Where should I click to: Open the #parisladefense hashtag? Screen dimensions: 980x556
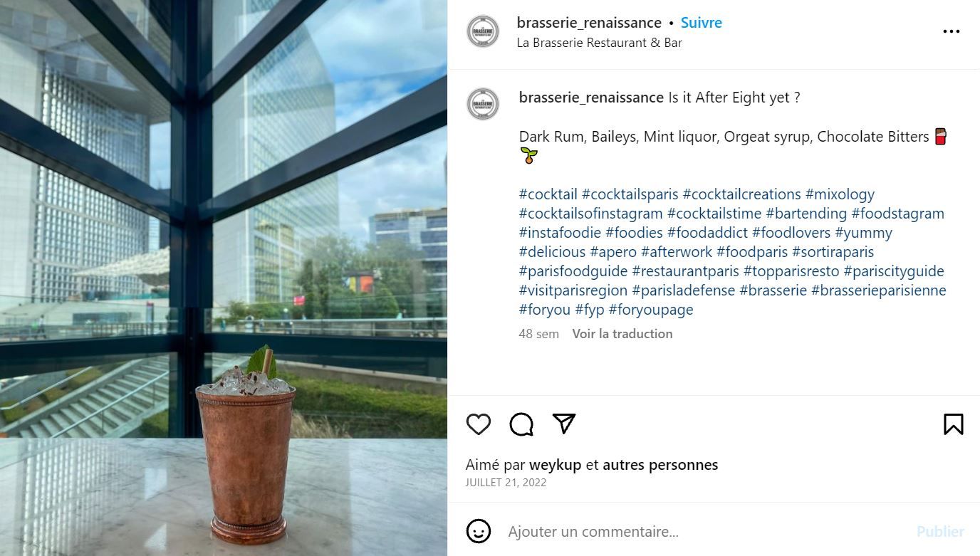684,290
